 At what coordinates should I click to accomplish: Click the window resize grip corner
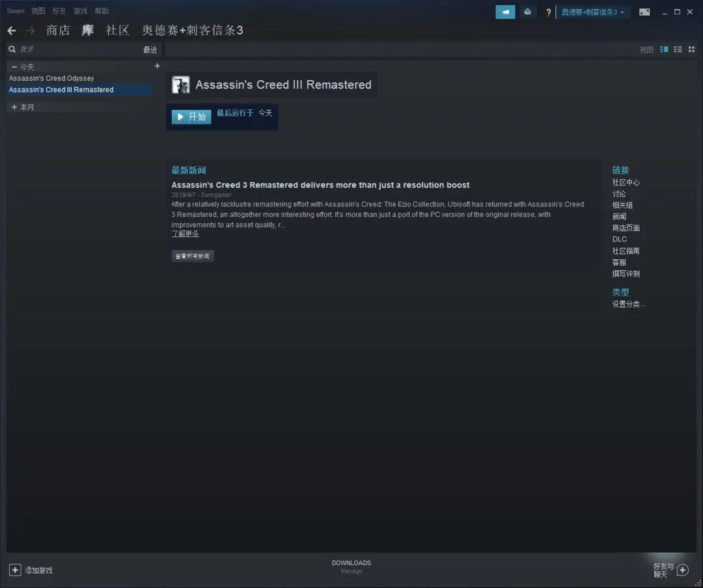click(x=698, y=583)
